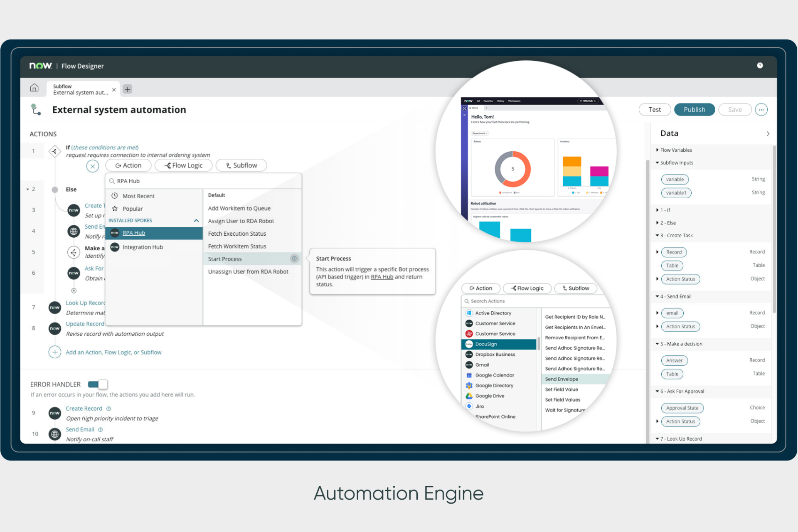This screenshot has width=798, height=532.
Task: Click the now icon of Ask For Approval step
Action: click(x=74, y=273)
